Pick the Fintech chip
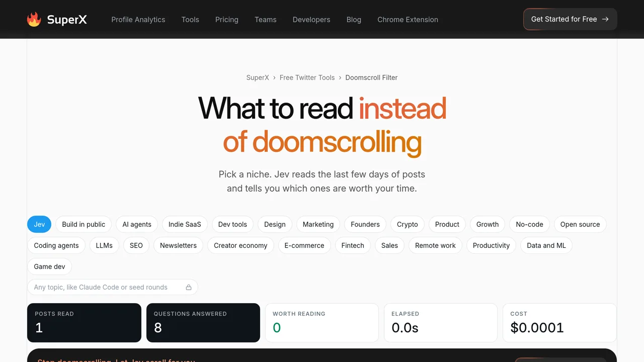Image resolution: width=644 pixels, height=362 pixels. [353, 245]
